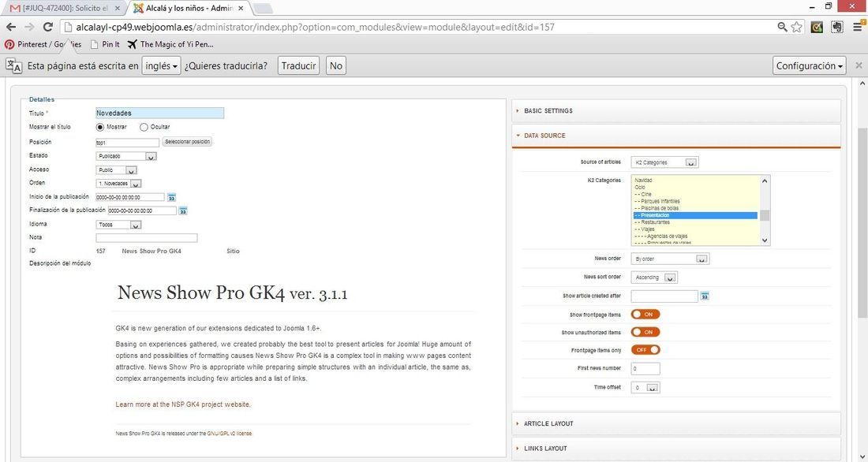Open calendar for Inicio de la publicación

[171, 198]
